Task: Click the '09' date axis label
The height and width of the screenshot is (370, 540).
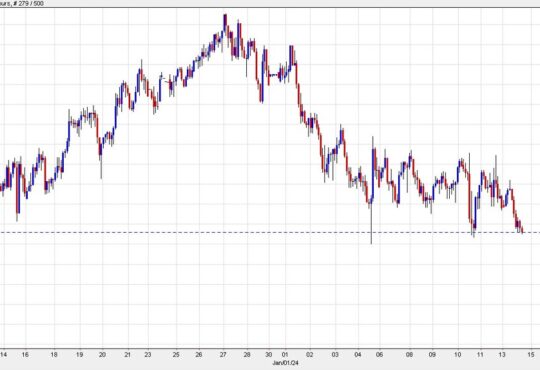Action: pyautogui.click(x=432, y=354)
